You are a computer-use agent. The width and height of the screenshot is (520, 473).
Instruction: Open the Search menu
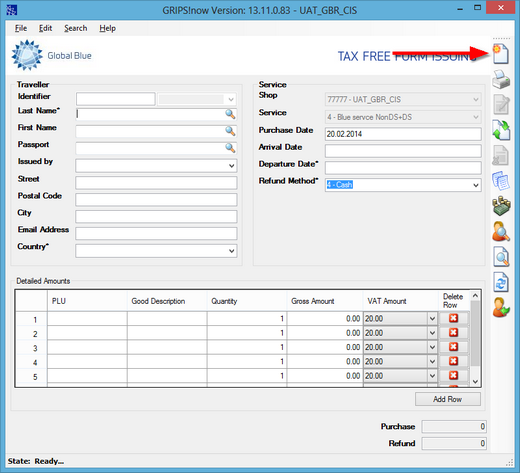(76, 28)
